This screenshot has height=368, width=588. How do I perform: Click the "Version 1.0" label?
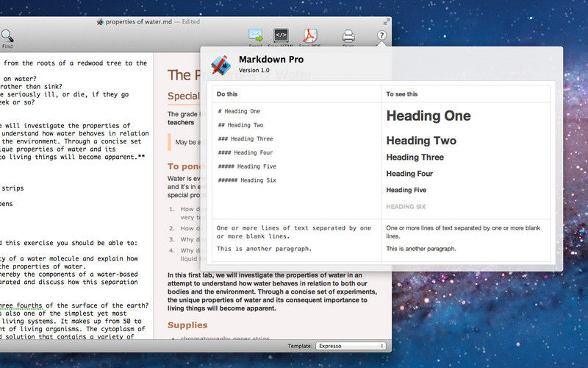point(254,70)
